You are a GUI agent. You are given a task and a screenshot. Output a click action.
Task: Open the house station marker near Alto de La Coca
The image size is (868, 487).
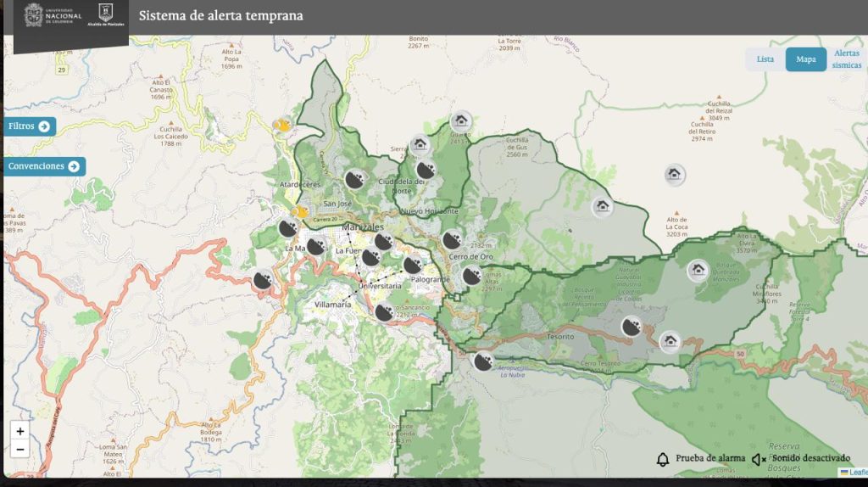[675, 175]
